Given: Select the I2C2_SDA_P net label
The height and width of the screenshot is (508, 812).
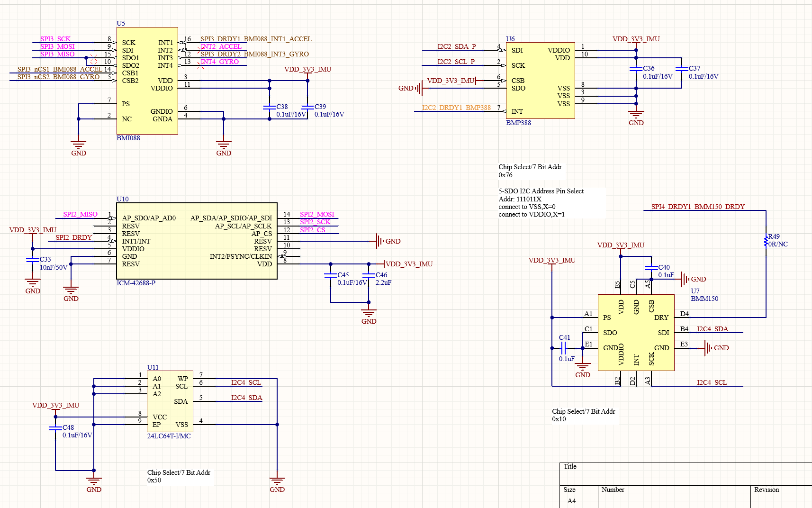Looking at the screenshot, I should (457, 46).
